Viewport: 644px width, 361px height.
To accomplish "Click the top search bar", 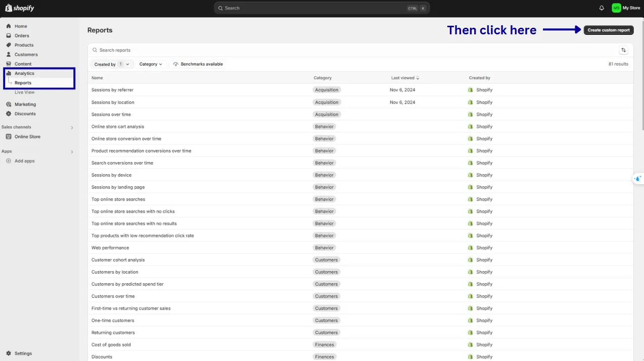I will [x=322, y=8].
